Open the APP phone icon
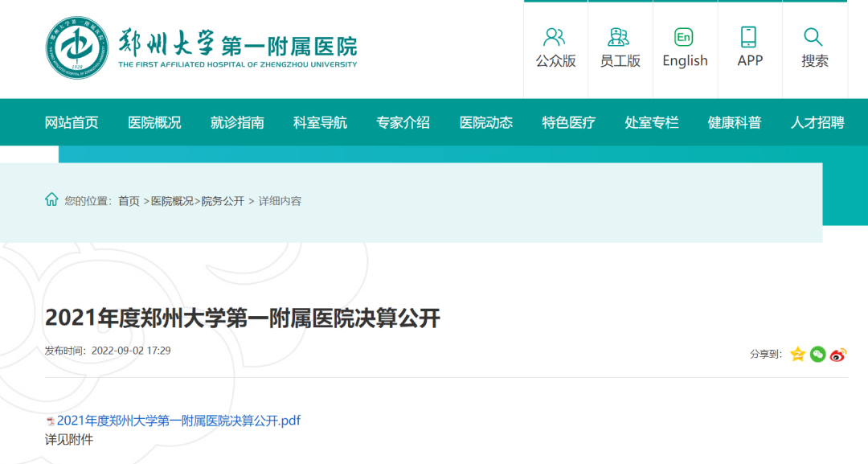Viewport: 868px width, 464px height. pyautogui.click(x=748, y=37)
